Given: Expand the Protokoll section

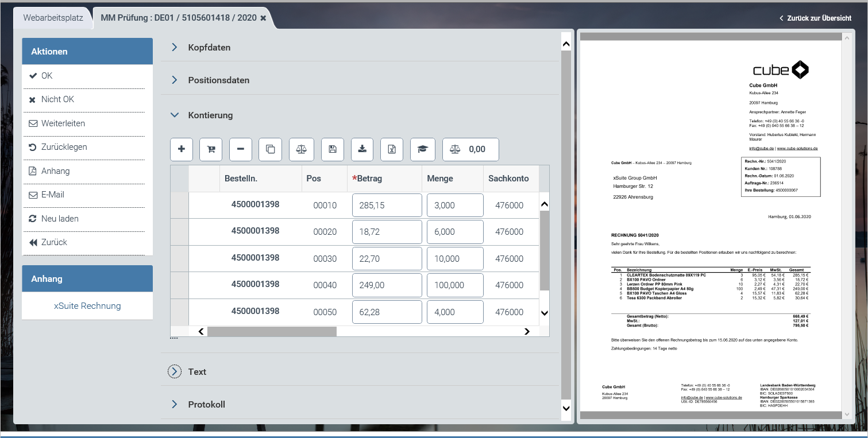Looking at the screenshot, I should [x=206, y=405].
